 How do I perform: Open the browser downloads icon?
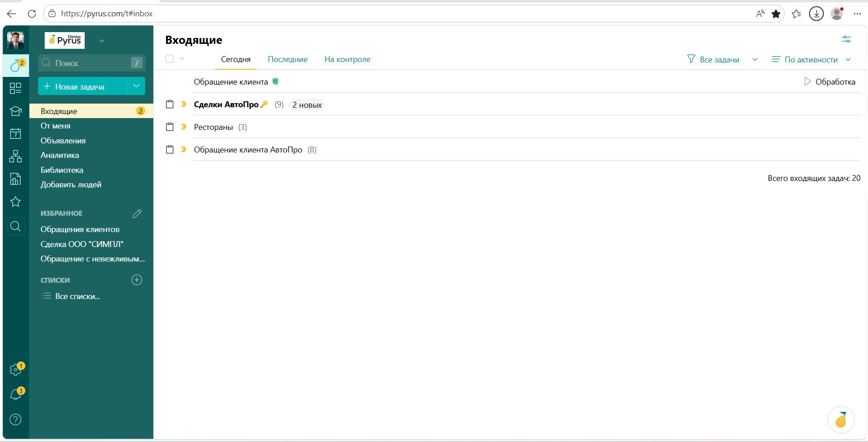(816, 14)
